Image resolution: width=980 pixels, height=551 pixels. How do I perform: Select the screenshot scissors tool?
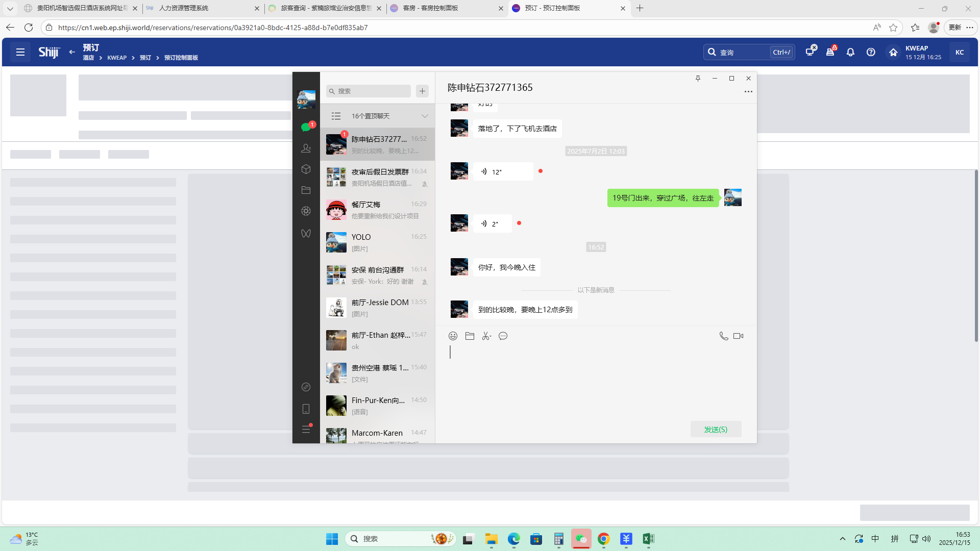pos(486,336)
